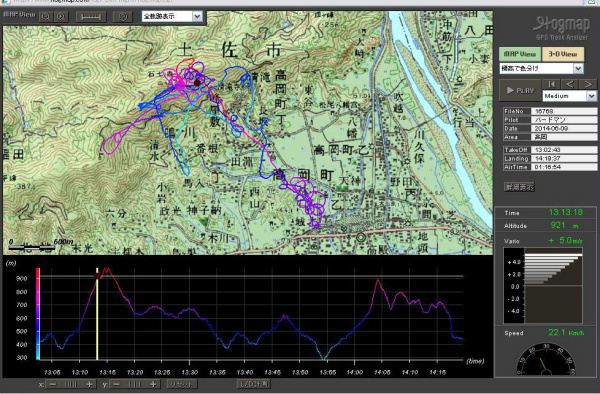Click the L/D measurement button
The image size is (600, 394).
pos(254,384)
